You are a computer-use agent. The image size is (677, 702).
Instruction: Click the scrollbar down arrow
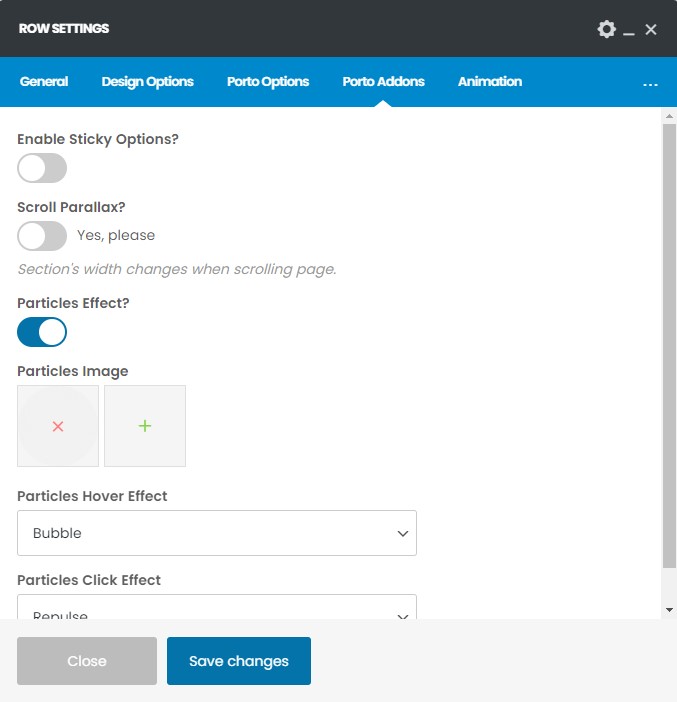point(669,610)
